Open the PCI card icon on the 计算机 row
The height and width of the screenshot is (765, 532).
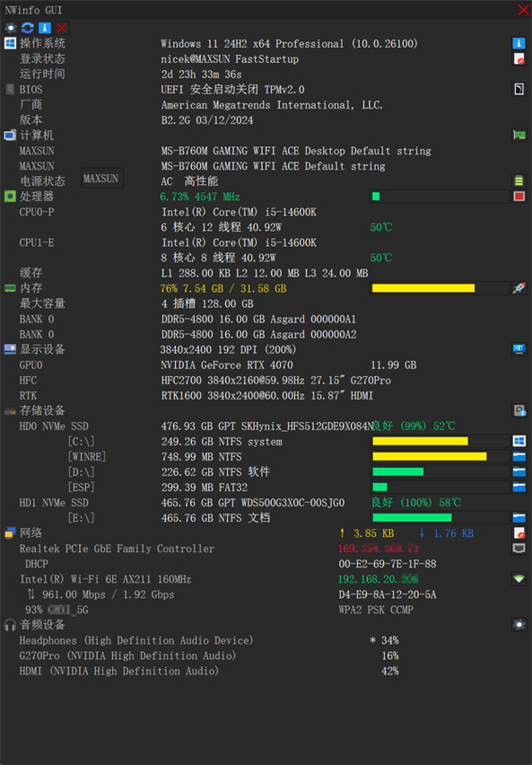(x=519, y=136)
